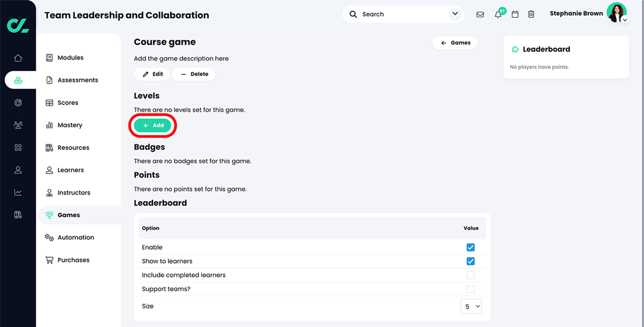
Task: Open the goals target icon in sidebar
Action: (18, 103)
